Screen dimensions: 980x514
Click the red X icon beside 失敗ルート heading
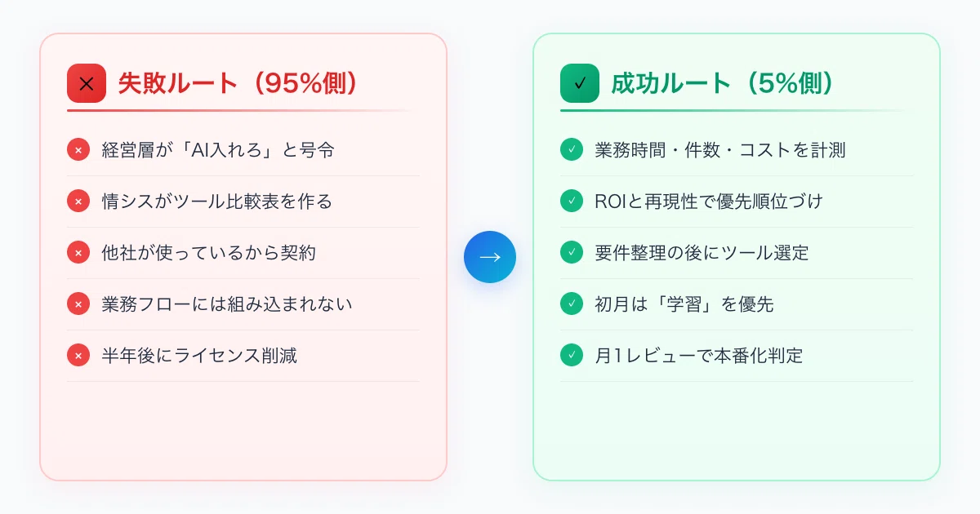(x=87, y=83)
